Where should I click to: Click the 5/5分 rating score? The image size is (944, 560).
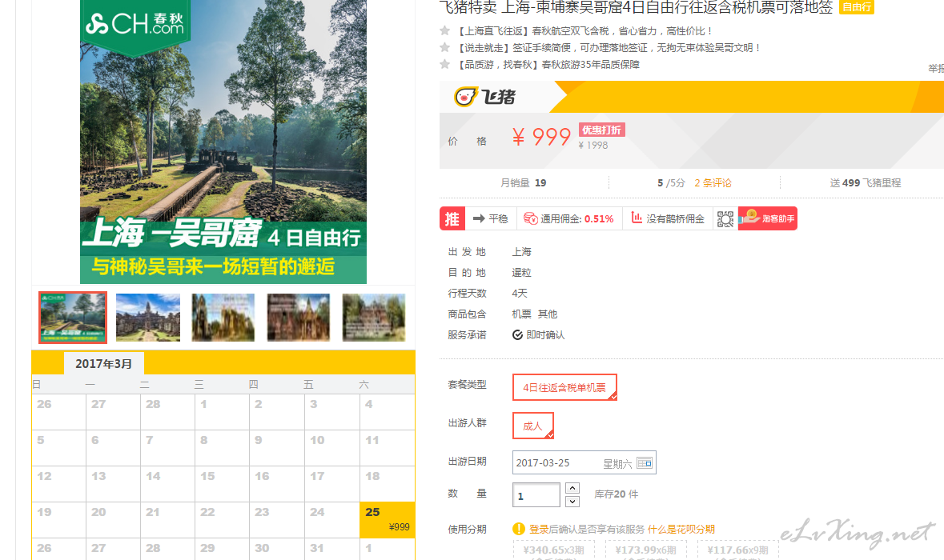(671, 183)
